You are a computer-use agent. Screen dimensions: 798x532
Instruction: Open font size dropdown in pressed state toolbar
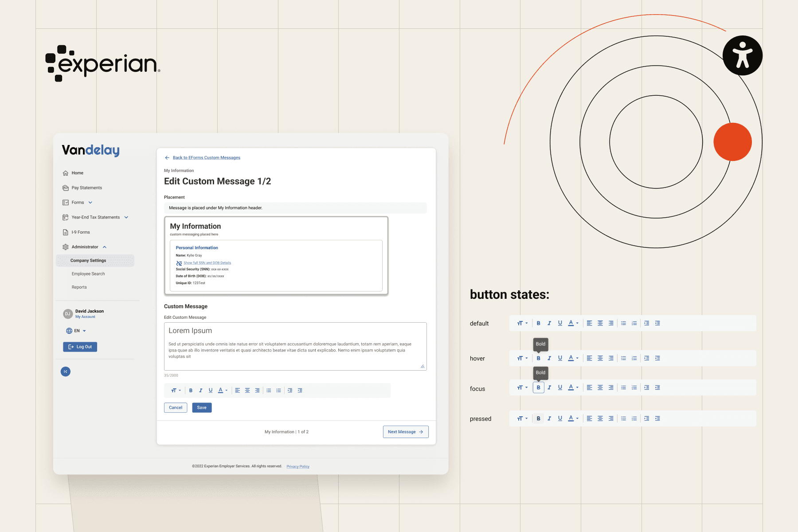click(523, 419)
